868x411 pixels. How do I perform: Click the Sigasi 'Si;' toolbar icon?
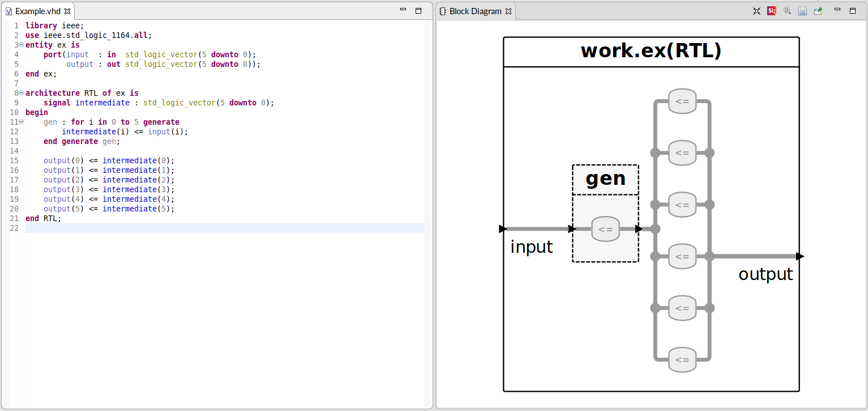772,11
